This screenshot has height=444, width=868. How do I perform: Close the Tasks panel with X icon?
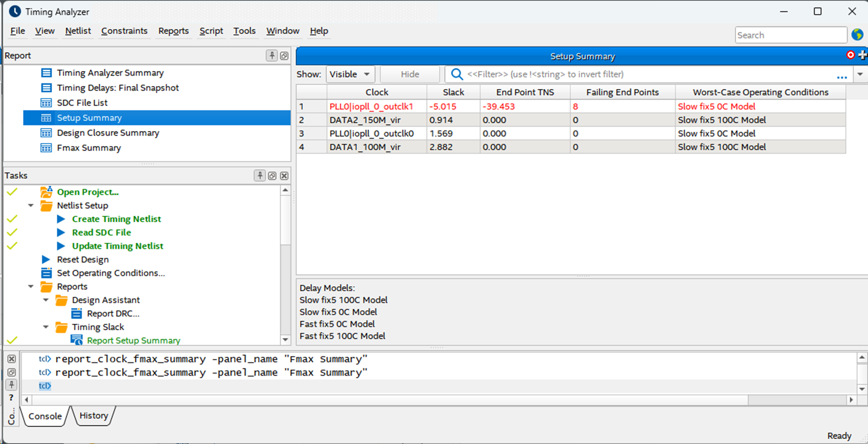point(284,176)
